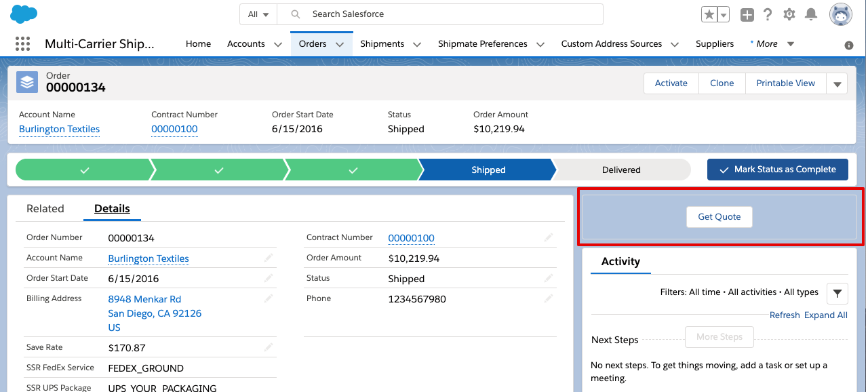
Task: Open contract 00000100 link in Details
Action: coord(411,238)
